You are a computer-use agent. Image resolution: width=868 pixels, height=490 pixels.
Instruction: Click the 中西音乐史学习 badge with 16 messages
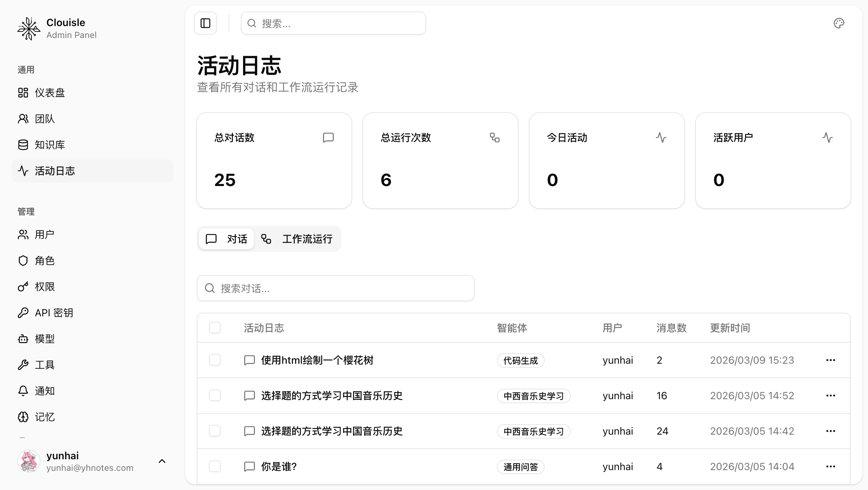pyautogui.click(x=533, y=396)
